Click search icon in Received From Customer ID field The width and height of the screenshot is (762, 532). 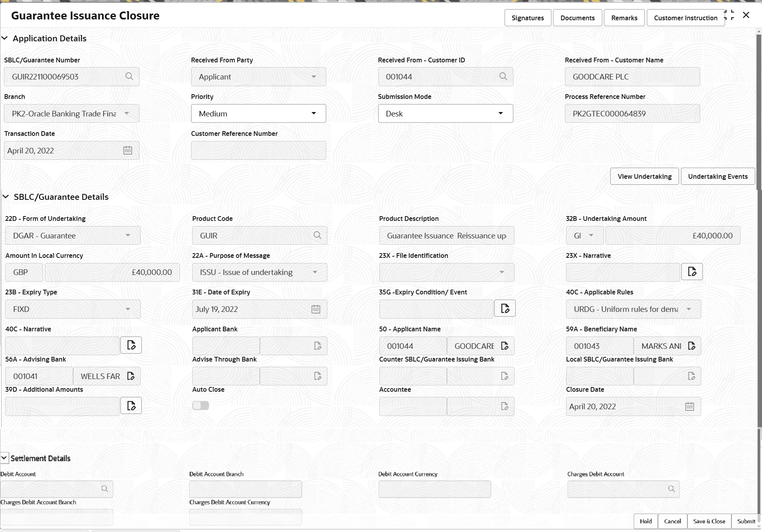(x=503, y=76)
